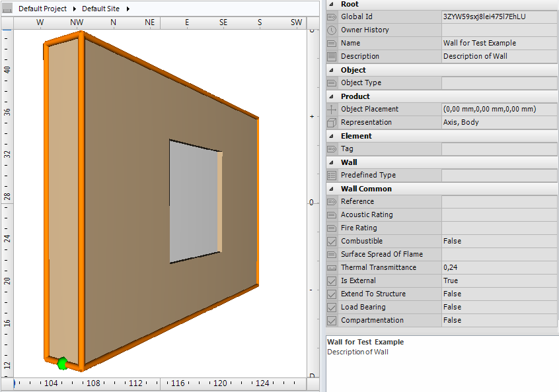The height and width of the screenshot is (392, 559).
Task: Collapse the Product property group
Action: (x=331, y=96)
